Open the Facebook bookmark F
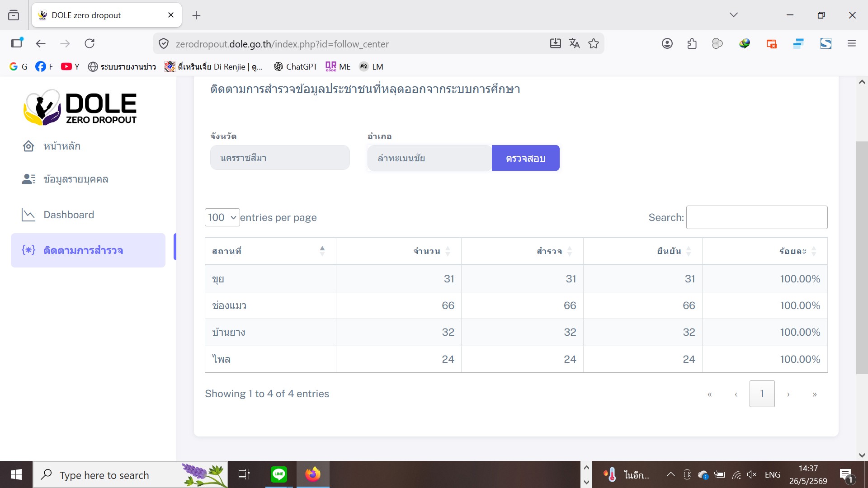This screenshot has width=868, height=488. (x=44, y=66)
